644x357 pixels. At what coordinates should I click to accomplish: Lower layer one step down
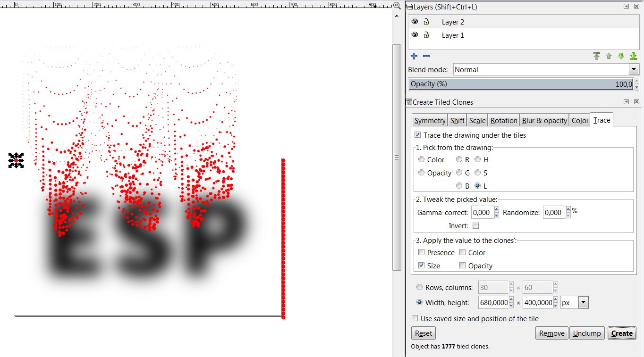pyautogui.click(x=621, y=56)
